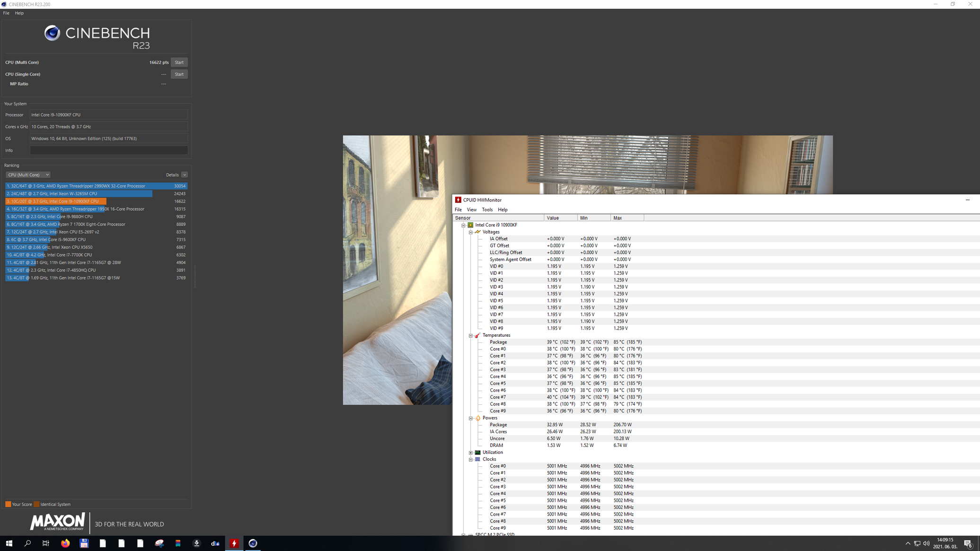Click the Clocks icon in sensor tree

pyautogui.click(x=477, y=459)
